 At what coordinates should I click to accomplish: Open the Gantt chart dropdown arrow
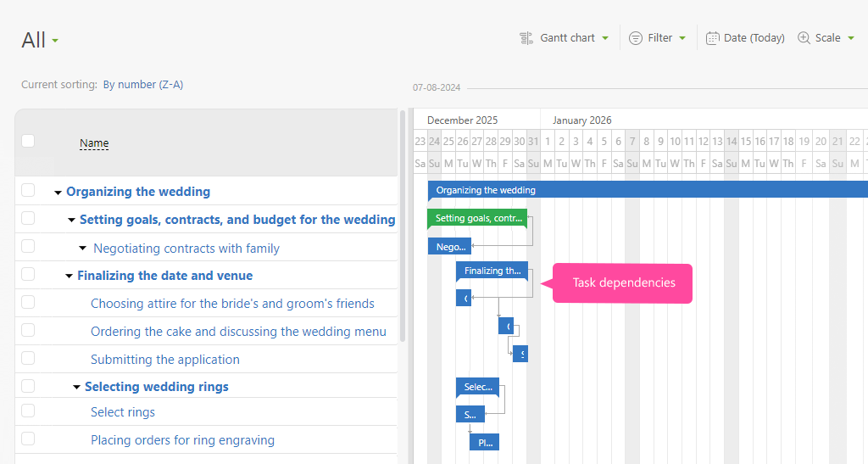point(605,38)
